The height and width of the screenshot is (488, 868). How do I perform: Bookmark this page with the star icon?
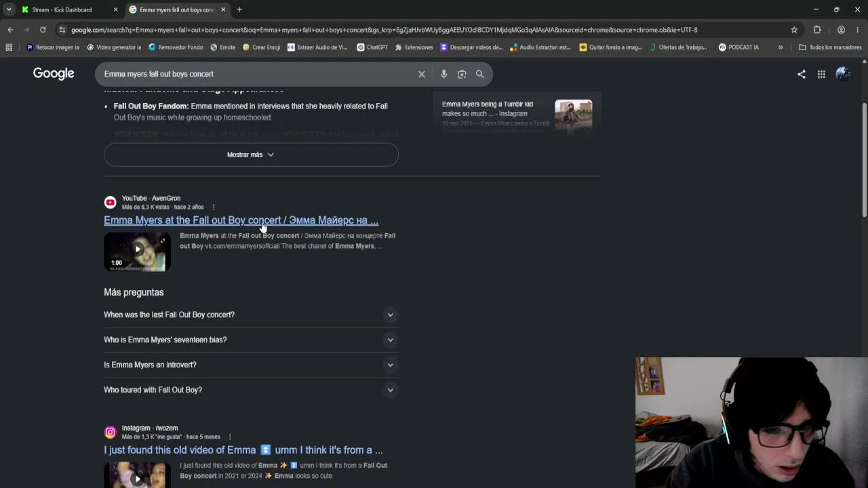pos(794,30)
